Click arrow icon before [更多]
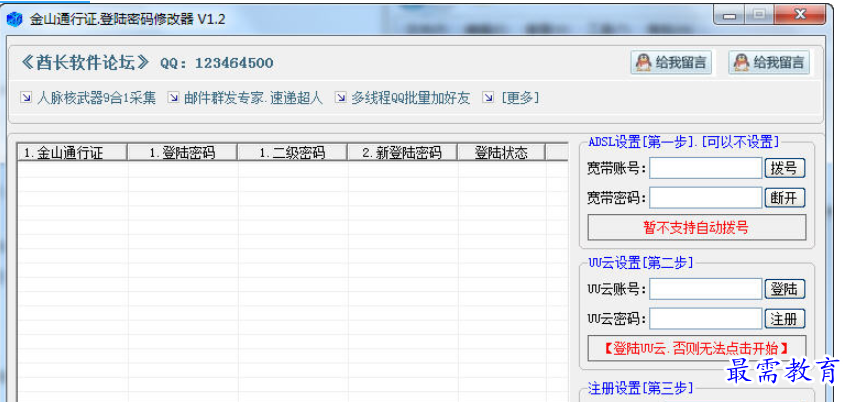Viewport: 848px width, 402px height. (x=488, y=97)
